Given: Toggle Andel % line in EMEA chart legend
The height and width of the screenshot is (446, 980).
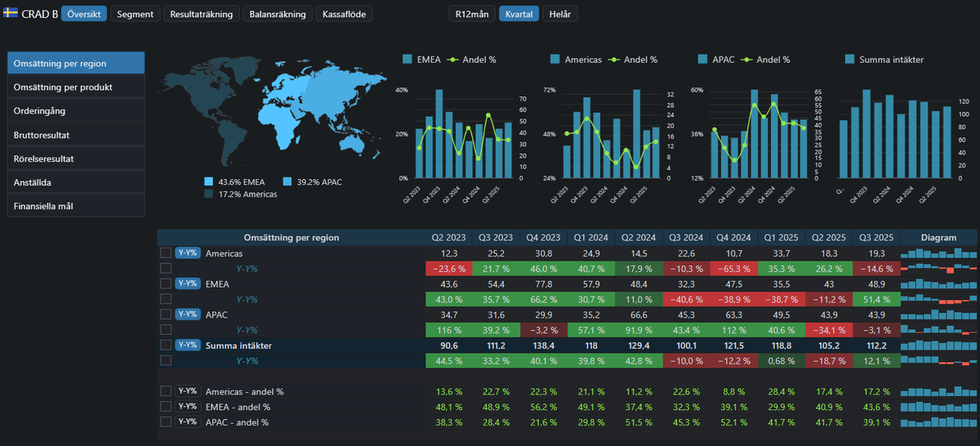Looking at the screenshot, I should click(x=453, y=60).
